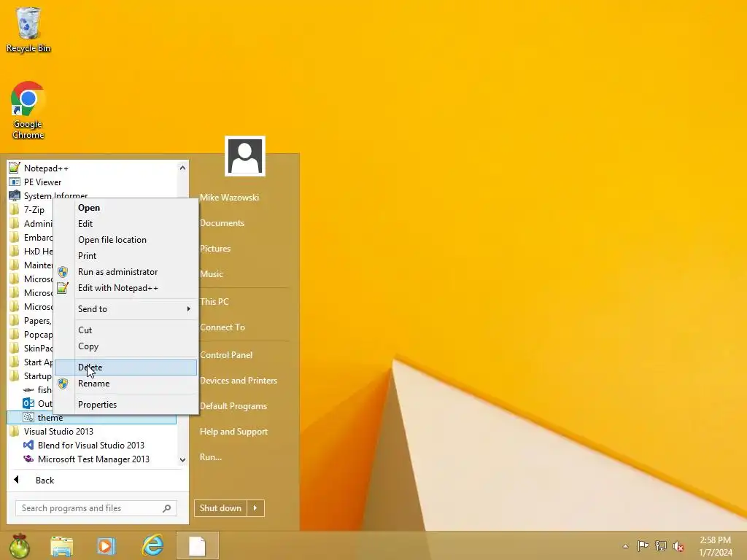Click Delete in the context menu

[x=125, y=367]
